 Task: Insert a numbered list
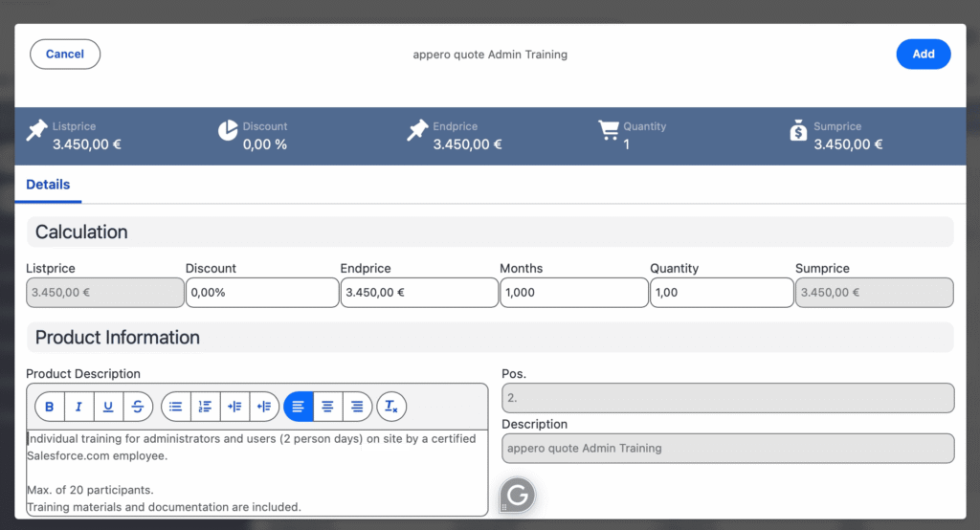205,407
